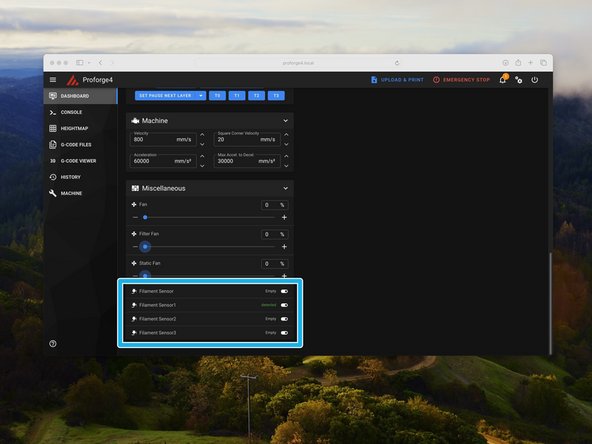
Task: Open the hamburger navigation menu
Action: [53, 80]
